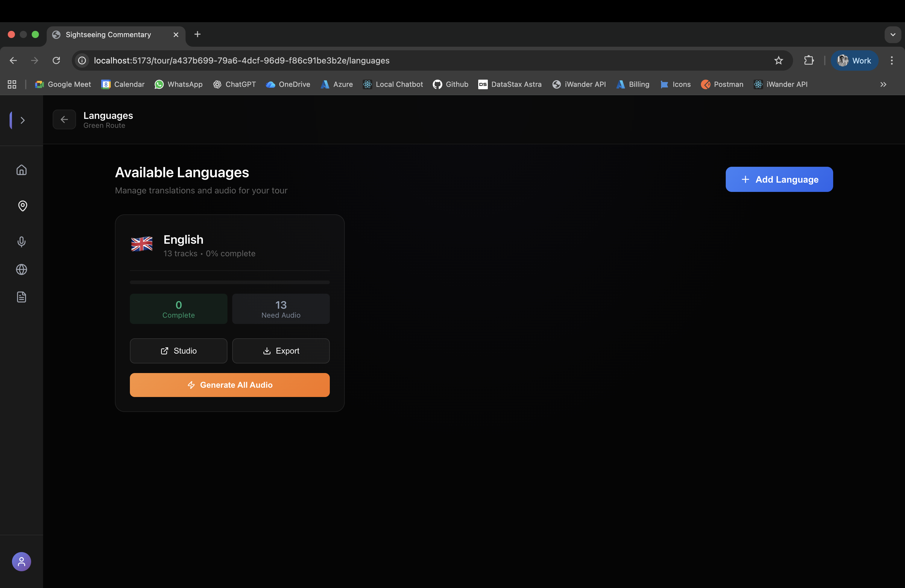905x588 pixels.
Task: Click the browser address bar URL
Action: coord(242,60)
